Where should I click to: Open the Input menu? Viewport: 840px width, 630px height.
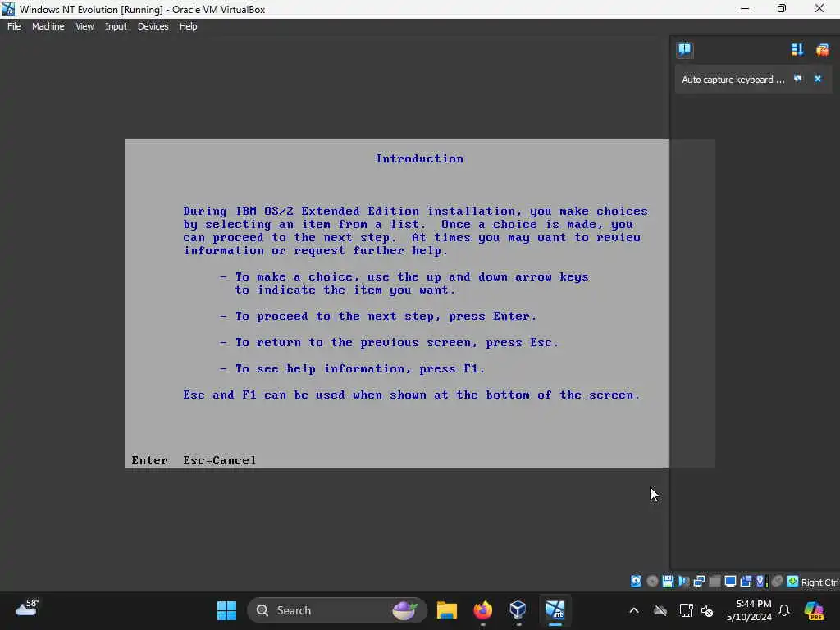[x=116, y=26]
